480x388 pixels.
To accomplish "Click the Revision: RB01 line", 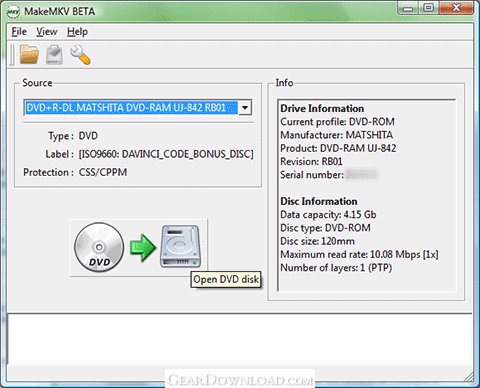I will point(311,161).
